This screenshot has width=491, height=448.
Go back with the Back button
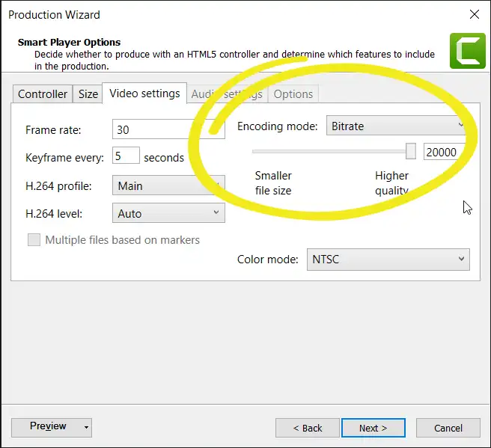tap(307, 428)
